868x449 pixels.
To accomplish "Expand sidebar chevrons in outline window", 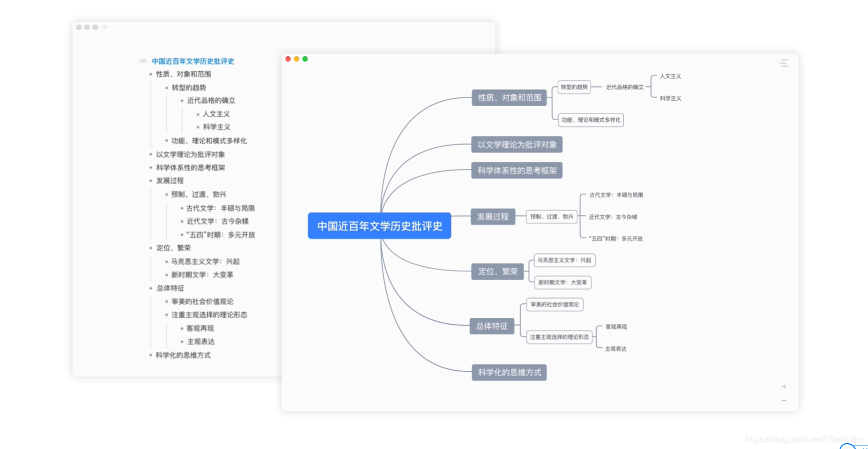I will [105, 27].
